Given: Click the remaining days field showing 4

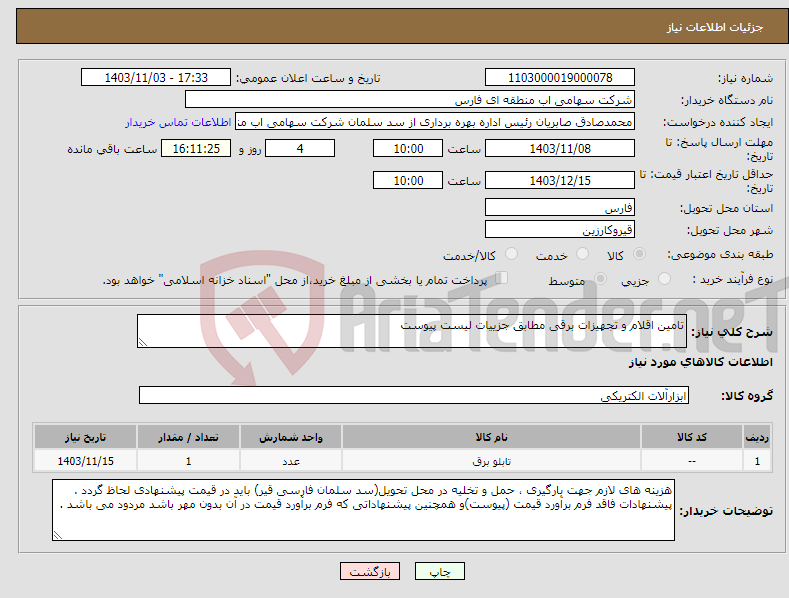Looking at the screenshot, I should click(300, 148).
